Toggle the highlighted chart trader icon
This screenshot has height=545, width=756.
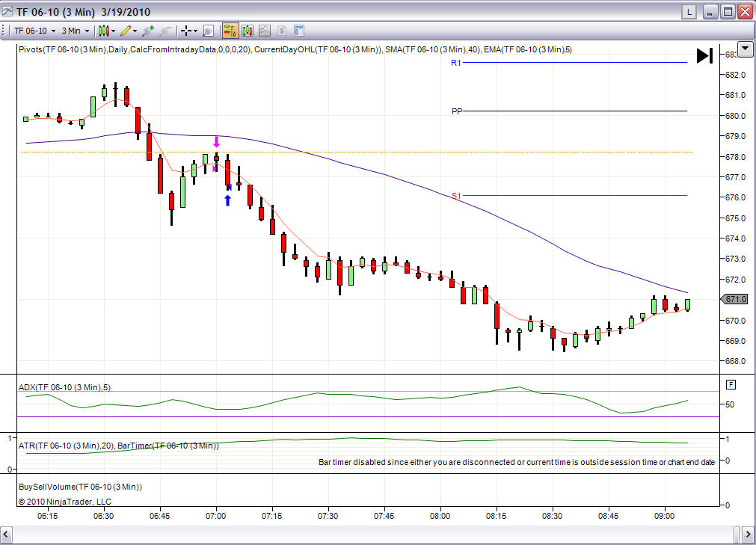230,31
